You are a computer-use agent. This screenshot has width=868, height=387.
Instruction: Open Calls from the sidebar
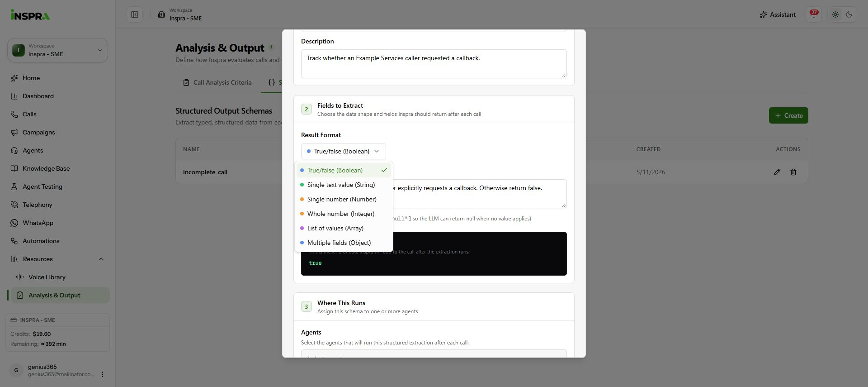pos(58,114)
